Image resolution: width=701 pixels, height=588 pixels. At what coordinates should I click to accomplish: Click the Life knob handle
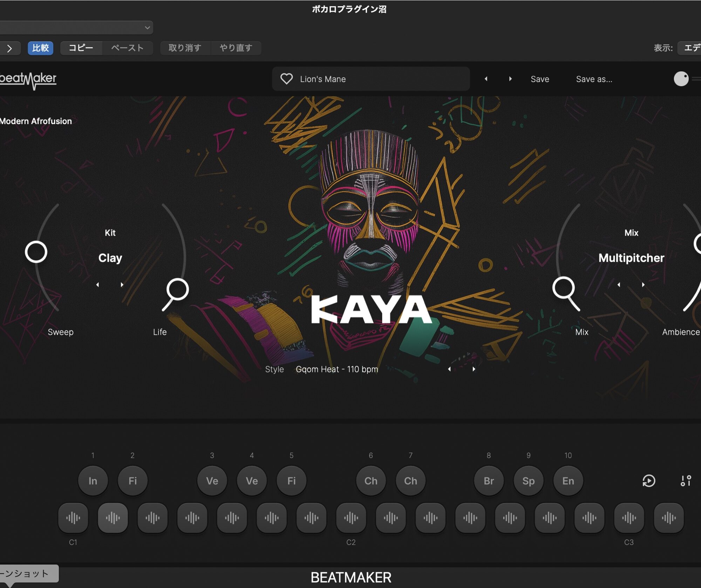click(177, 289)
